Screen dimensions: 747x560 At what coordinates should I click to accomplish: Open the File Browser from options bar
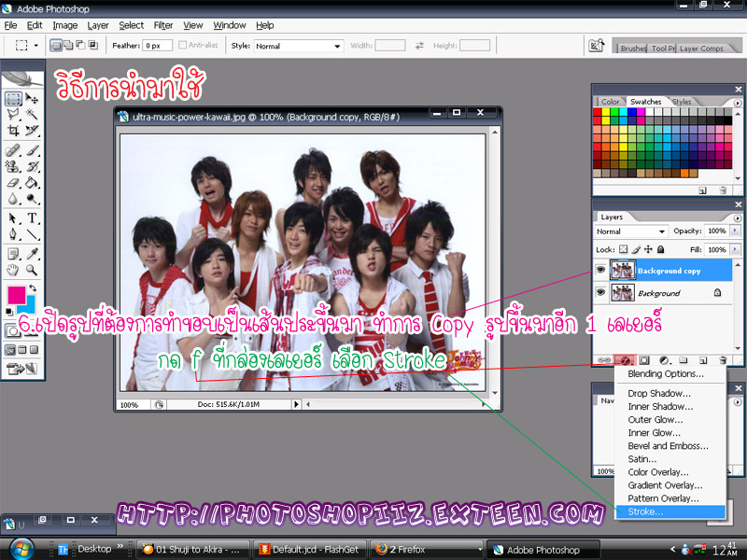coord(597,46)
